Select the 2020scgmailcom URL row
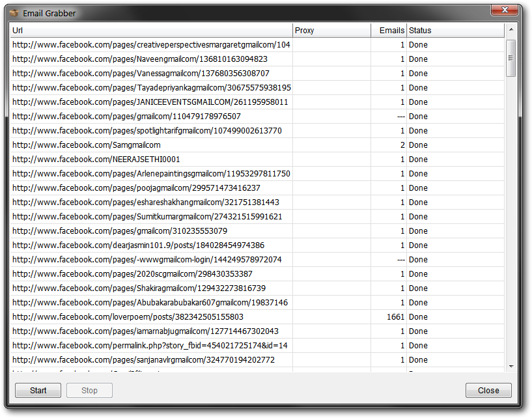The image size is (532, 418). coord(257,274)
